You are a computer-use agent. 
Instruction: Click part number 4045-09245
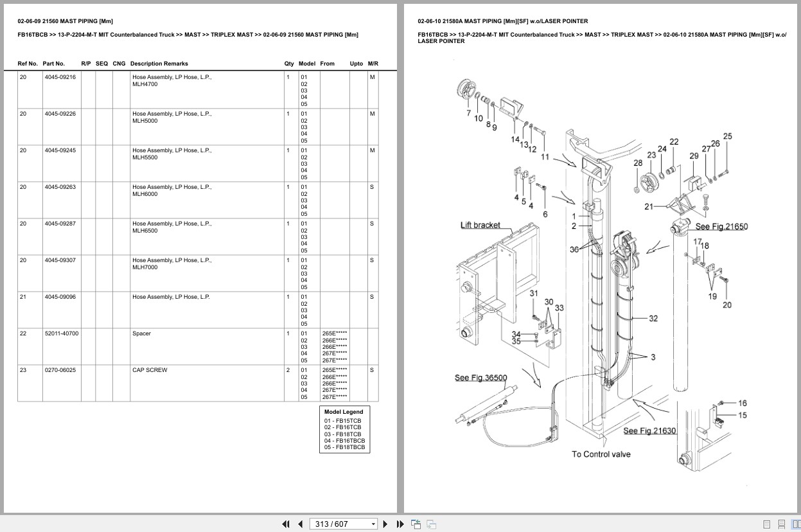60,150
